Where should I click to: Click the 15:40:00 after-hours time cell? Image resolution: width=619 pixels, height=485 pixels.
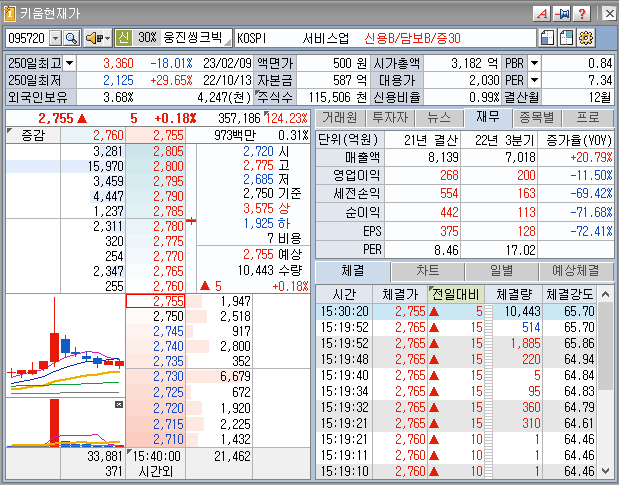tap(156, 456)
